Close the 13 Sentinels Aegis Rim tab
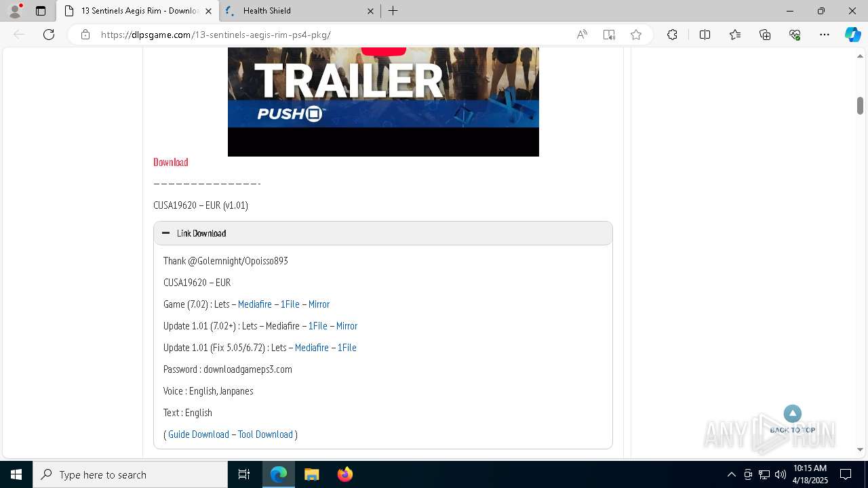The height and width of the screenshot is (488, 868). (x=208, y=11)
